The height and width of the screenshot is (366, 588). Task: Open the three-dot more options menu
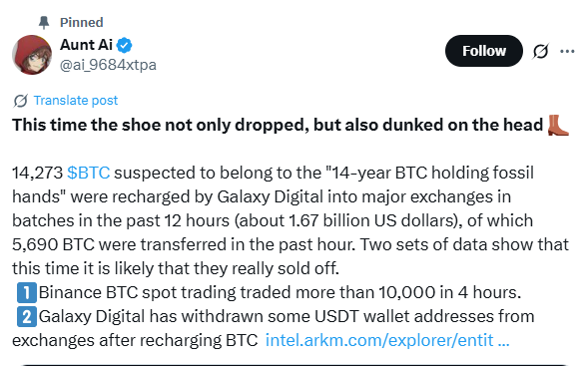[567, 51]
